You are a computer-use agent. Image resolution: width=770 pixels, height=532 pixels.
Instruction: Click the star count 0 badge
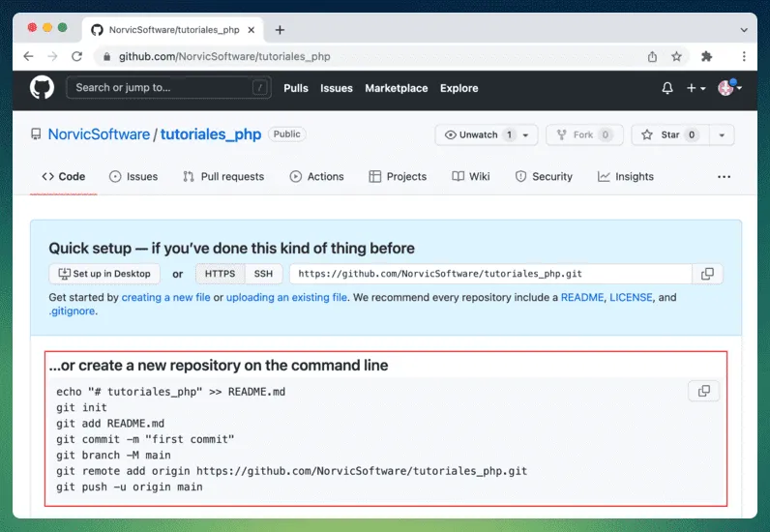[x=692, y=134]
